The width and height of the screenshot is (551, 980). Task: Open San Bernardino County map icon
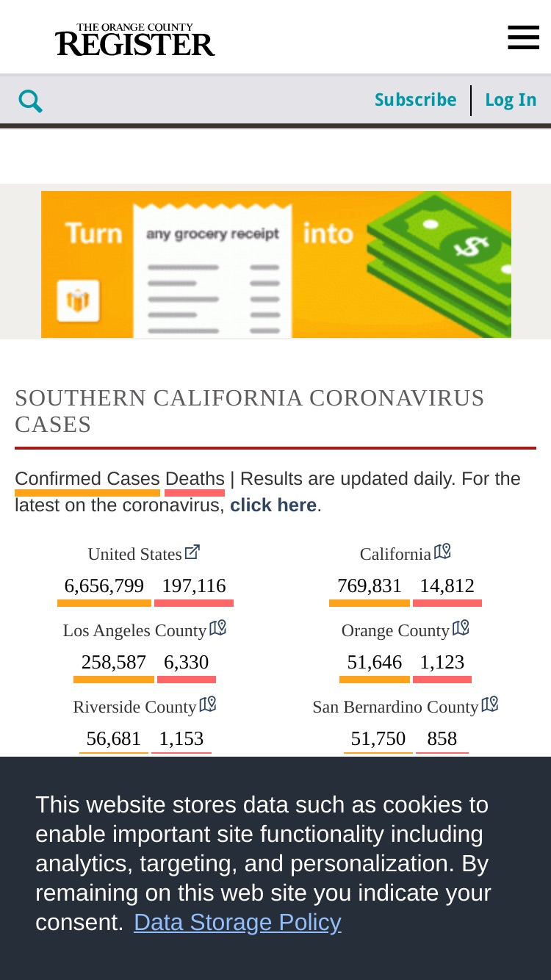[x=490, y=705]
